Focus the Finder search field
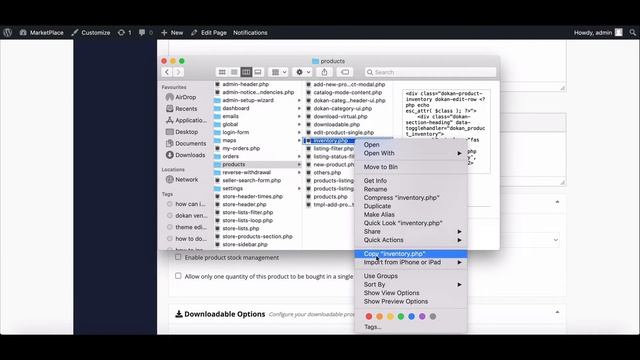Image resolution: width=640 pixels, height=360 pixels. click(x=431, y=72)
